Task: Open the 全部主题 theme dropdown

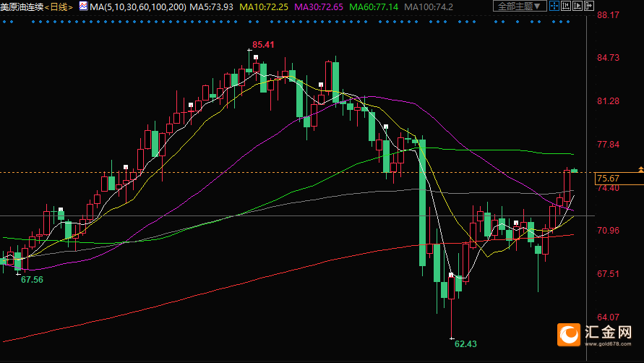Action: (520, 7)
